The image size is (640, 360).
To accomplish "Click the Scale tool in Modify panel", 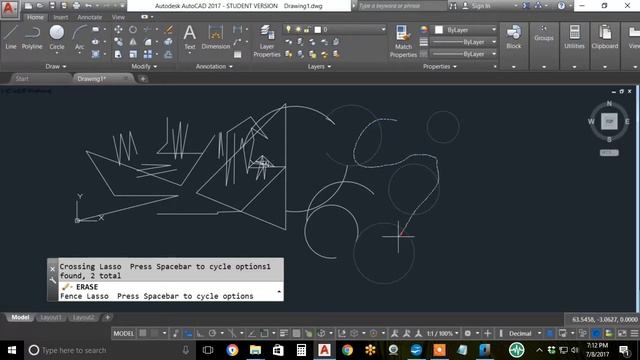I will coord(133,54).
